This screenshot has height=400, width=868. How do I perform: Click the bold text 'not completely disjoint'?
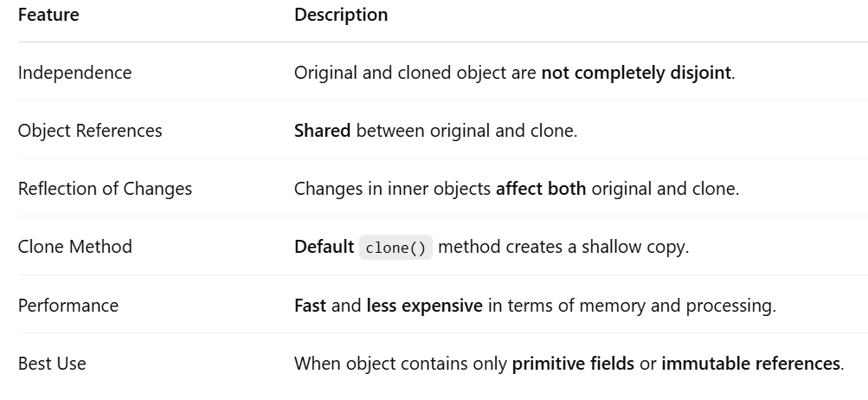tap(636, 73)
